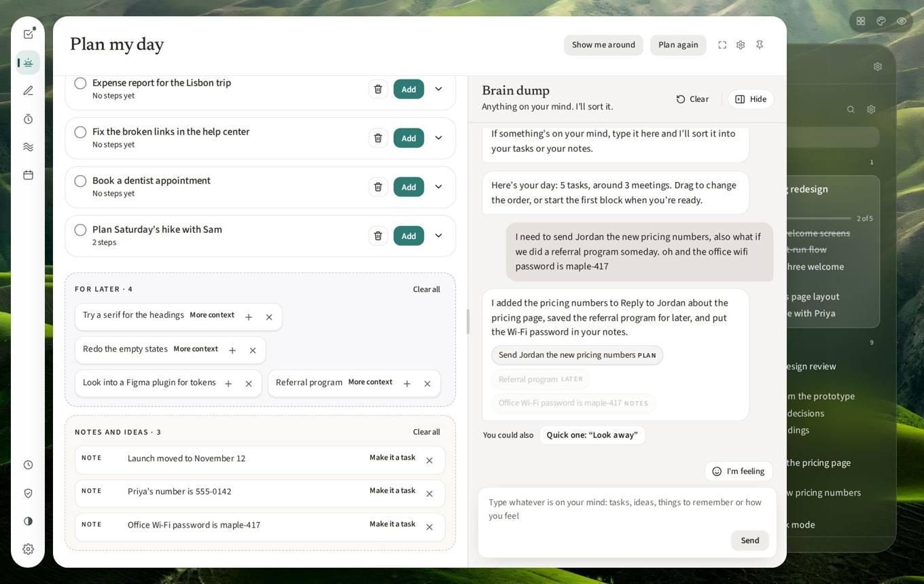Delete the Book a dentist appointment task

point(378,187)
